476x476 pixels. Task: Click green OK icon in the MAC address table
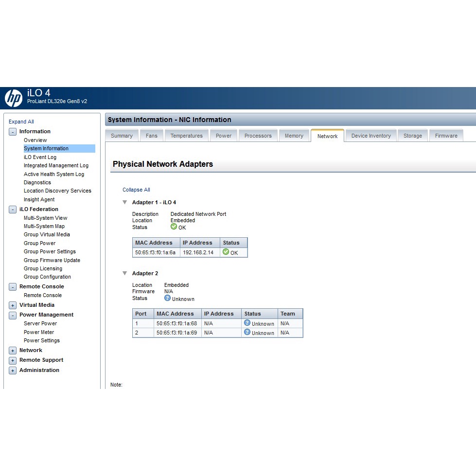tap(226, 252)
